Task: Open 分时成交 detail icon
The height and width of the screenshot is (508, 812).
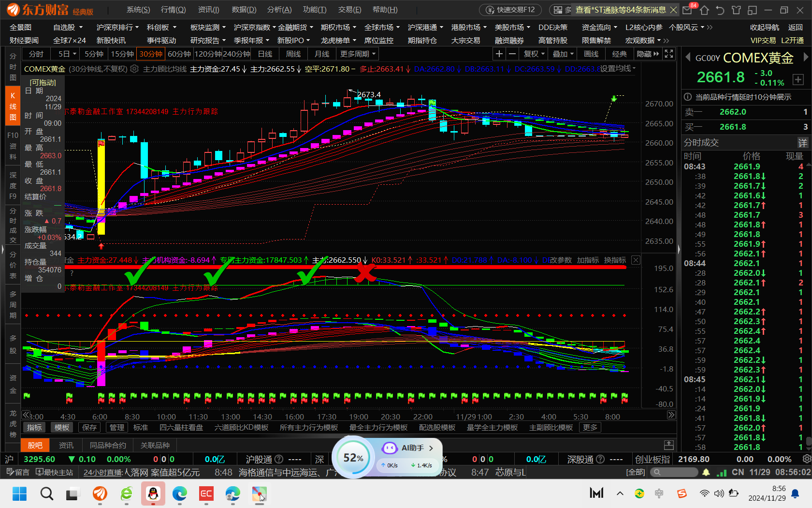Action: click(802, 142)
